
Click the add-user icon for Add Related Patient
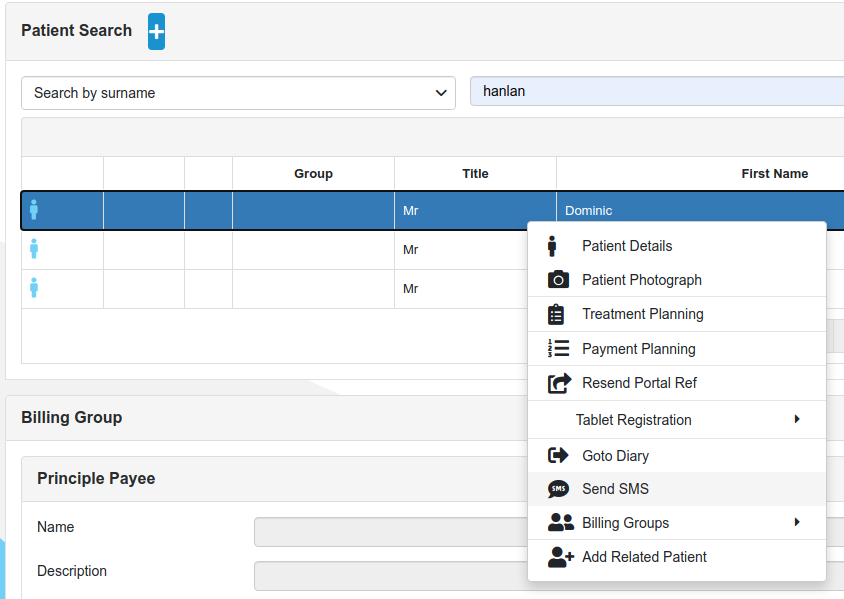(x=561, y=557)
